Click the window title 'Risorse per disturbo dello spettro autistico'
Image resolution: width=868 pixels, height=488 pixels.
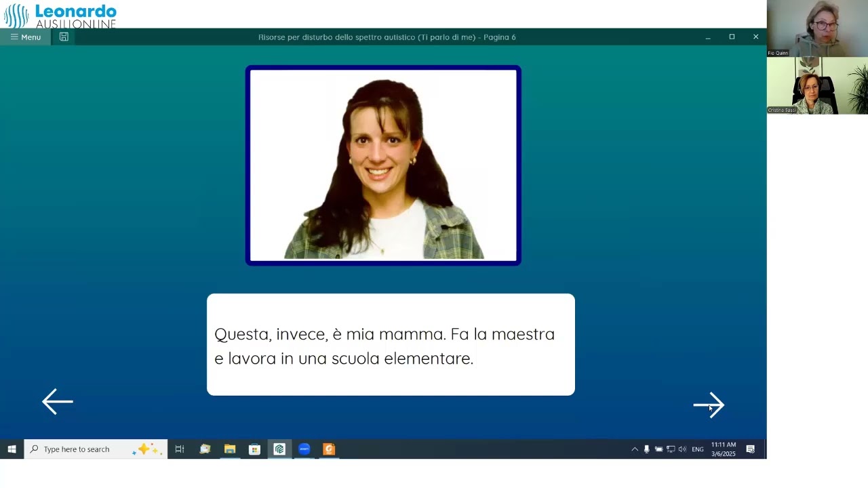coord(387,37)
